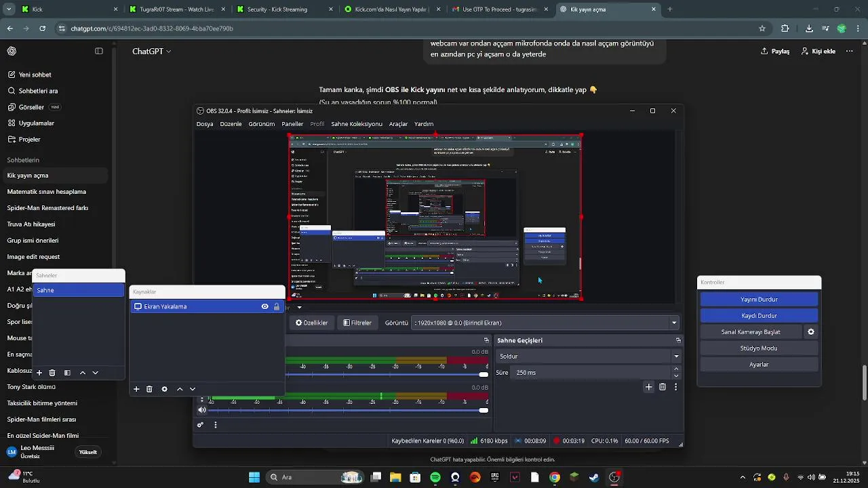Decrease Süre duration with down stepper
The height and width of the screenshot is (488, 868).
point(676,376)
